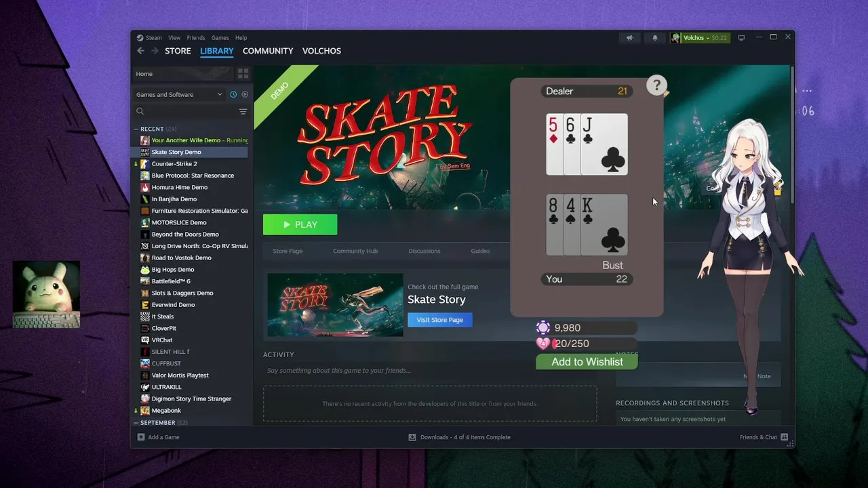Screen dimensions: 868x488
Task: Select Digimon Story Time Stranger
Action: coord(191,399)
